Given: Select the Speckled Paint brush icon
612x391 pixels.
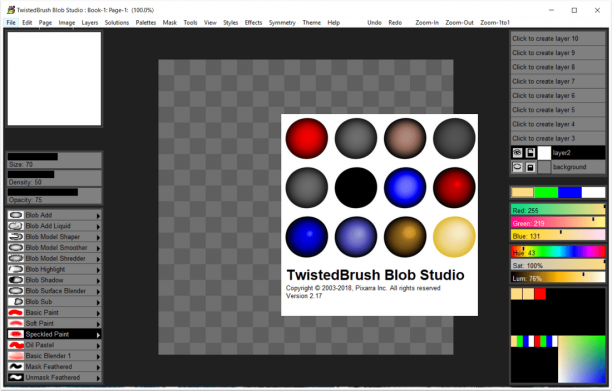Looking at the screenshot, I should 16,334.
